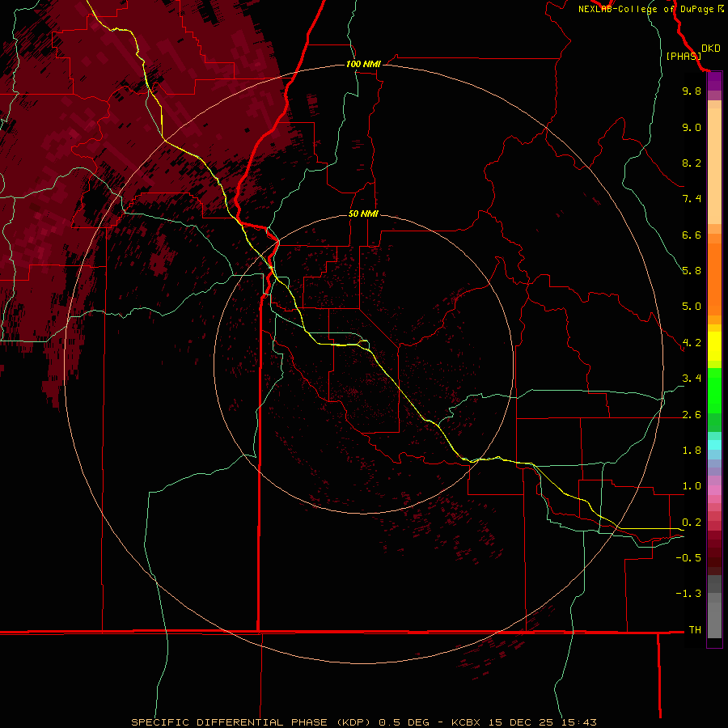Click the -1.3 value on color scale
The image size is (728, 728).
(688, 594)
